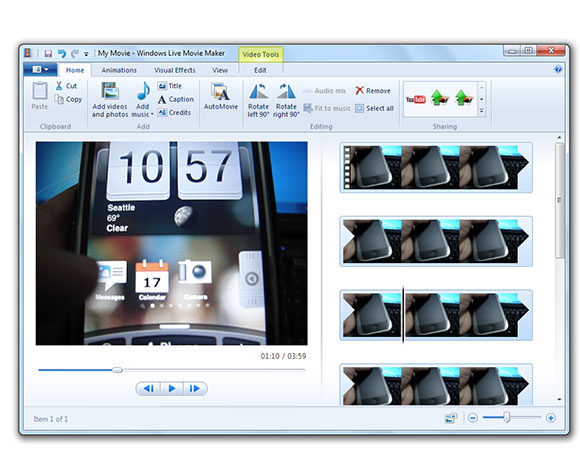Click the storyboard vertical scrollbar thumb
Image resolution: width=580 pixels, height=470 pixels.
click(x=559, y=201)
